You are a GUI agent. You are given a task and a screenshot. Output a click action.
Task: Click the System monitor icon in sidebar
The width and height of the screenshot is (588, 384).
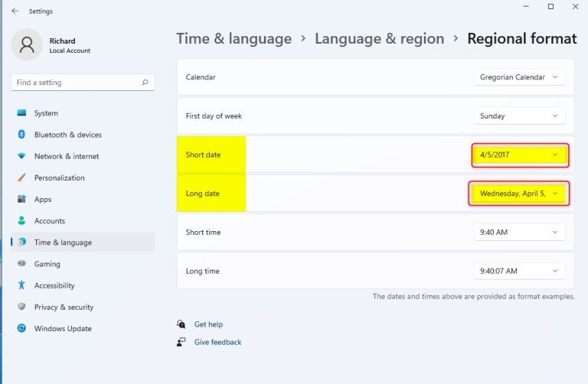point(21,113)
